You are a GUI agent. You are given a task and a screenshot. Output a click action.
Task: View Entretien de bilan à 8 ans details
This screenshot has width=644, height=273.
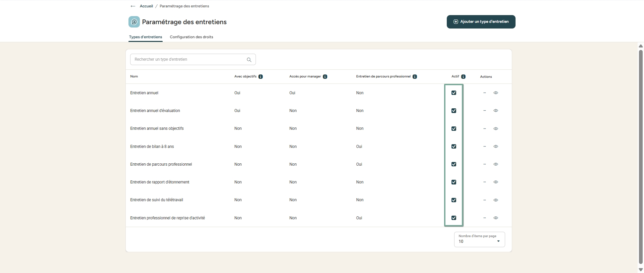tap(496, 147)
